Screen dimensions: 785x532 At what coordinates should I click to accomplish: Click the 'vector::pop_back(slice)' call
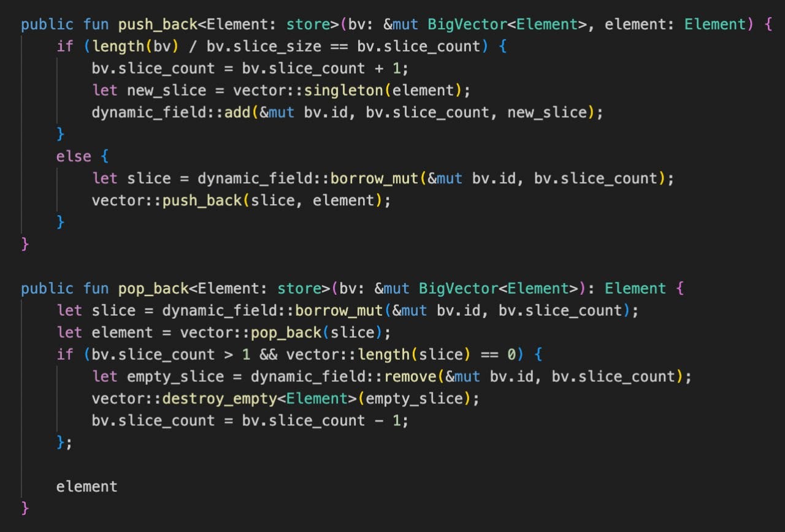click(x=281, y=333)
